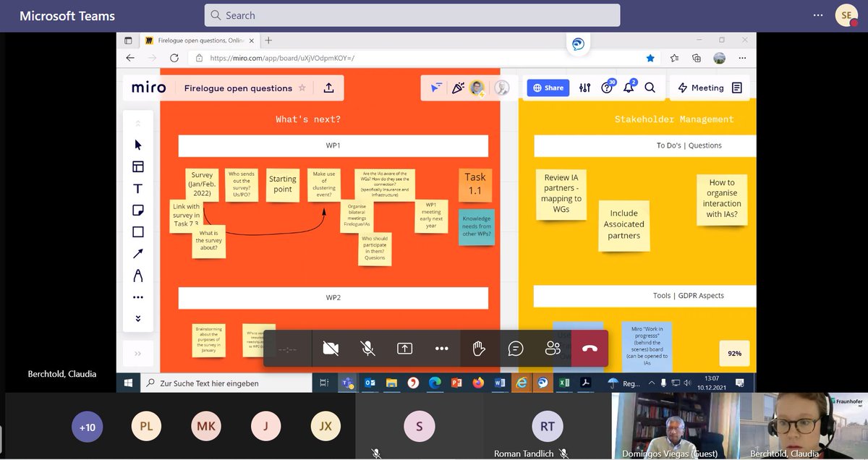Viewport: 868px width, 460px height.
Task: Select participant PL avatar
Action: (146, 427)
